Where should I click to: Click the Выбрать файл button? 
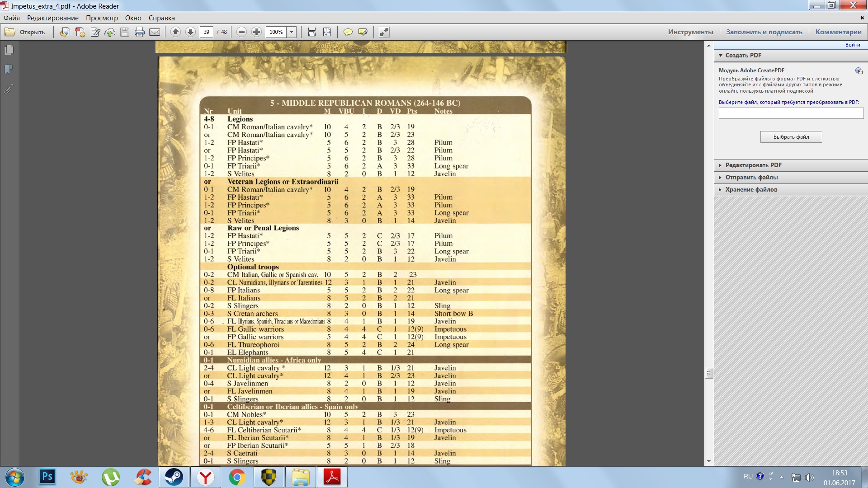(791, 137)
